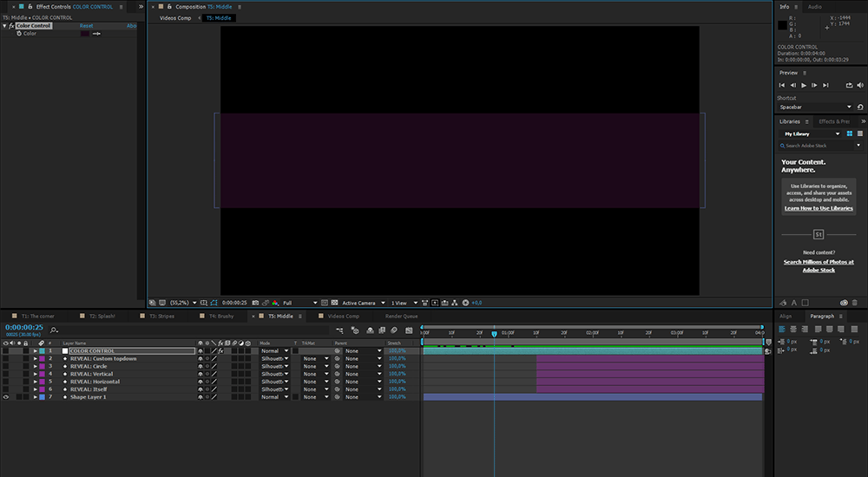Show REVEAL: Circle layer visibility box
868x477 pixels.
(5, 366)
